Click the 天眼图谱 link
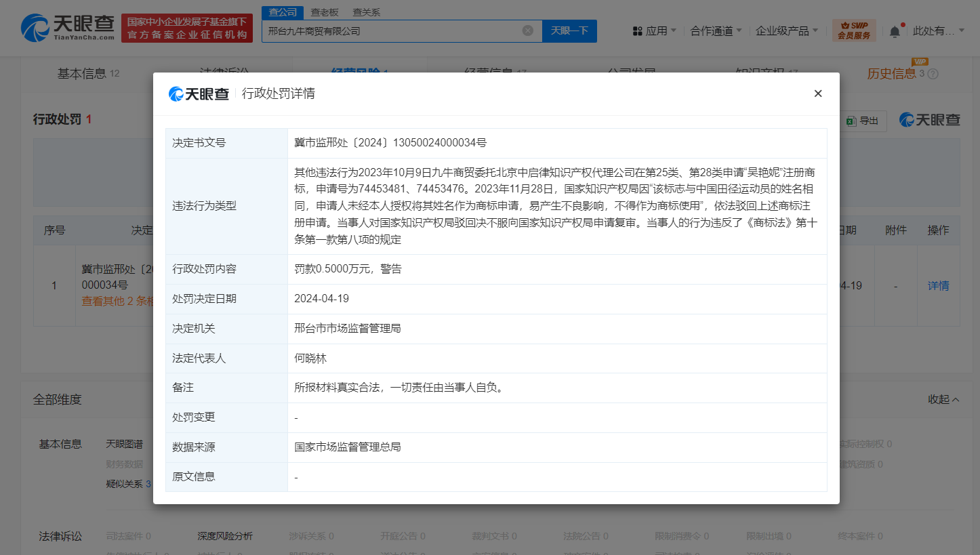This screenshot has width=980, height=555. pos(124,444)
